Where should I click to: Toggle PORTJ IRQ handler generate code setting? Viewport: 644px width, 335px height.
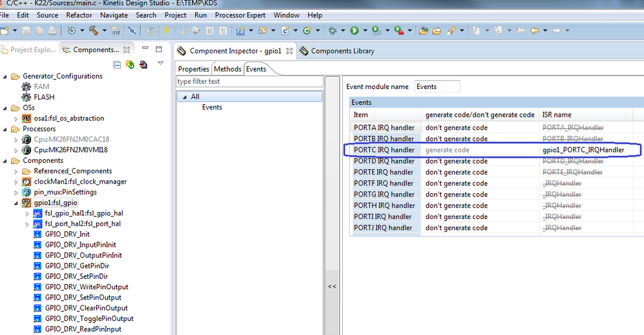coord(480,228)
